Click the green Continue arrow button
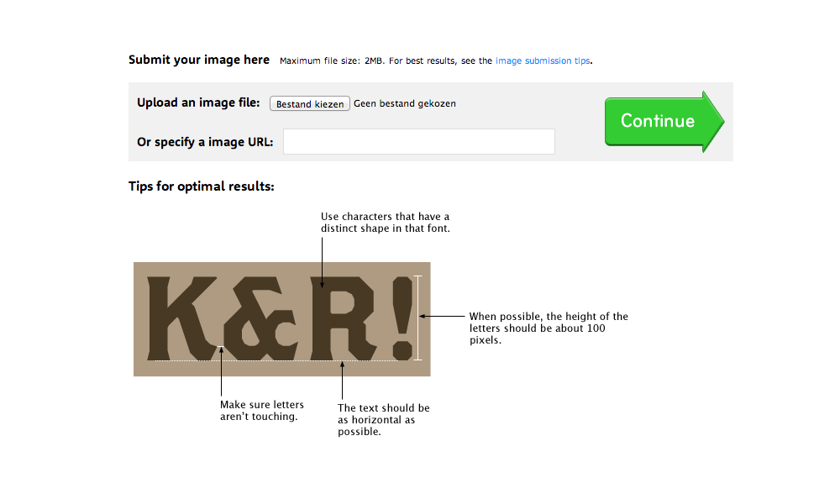840x504 pixels. tap(664, 122)
